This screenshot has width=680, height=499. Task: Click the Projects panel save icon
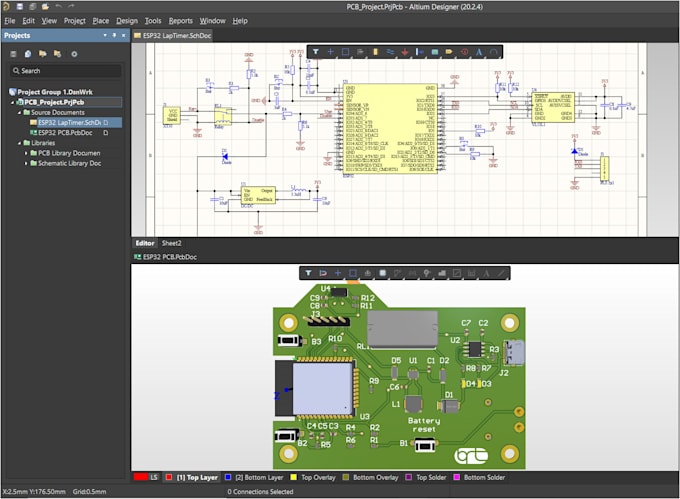point(13,54)
